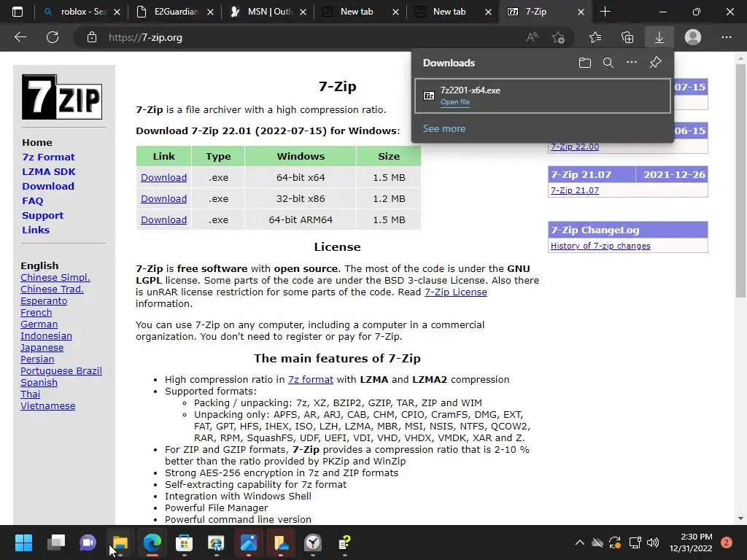The height and width of the screenshot is (560, 747).
Task: Open Collections panel
Action: pyautogui.click(x=627, y=37)
